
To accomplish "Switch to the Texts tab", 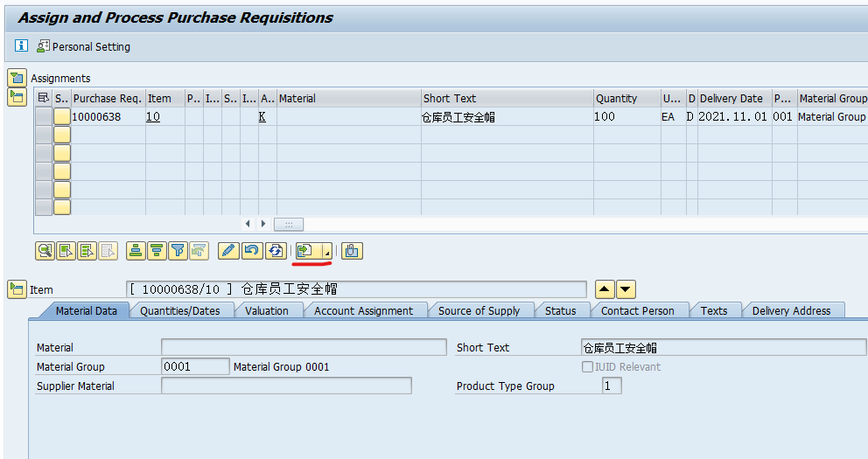I will click(x=714, y=310).
